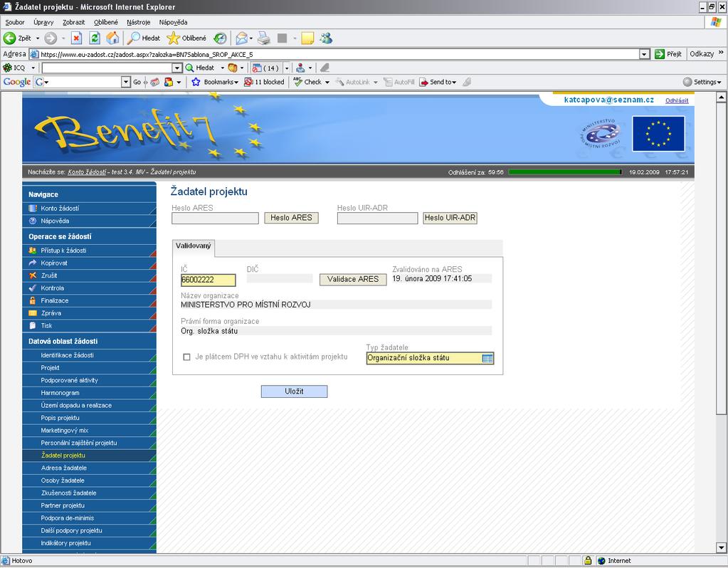Toggle Je plátcem DPH checkbox
Viewport: 728px width, 568px height.
(186, 357)
